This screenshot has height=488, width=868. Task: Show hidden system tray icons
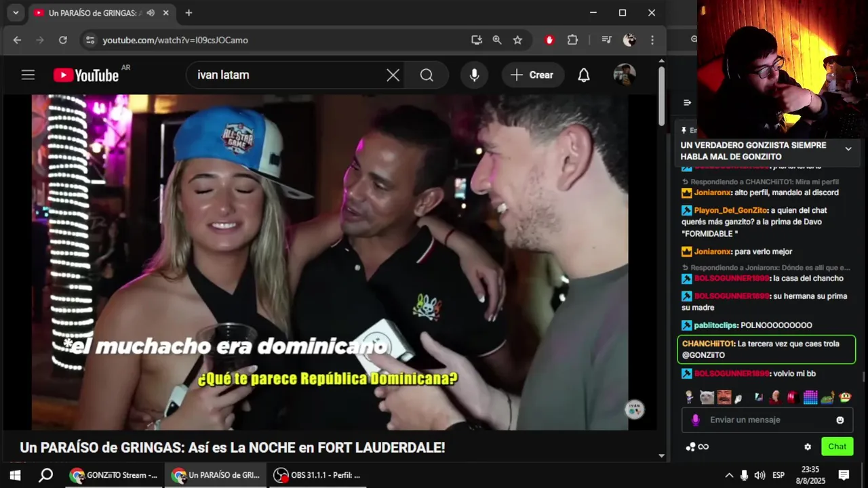click(x=729, y=475)
